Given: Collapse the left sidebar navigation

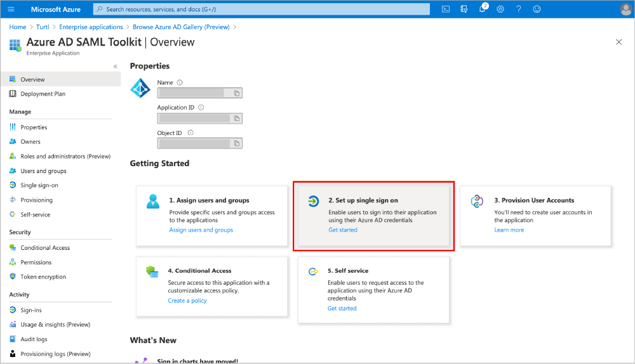Looking at the screenshot, I should [x=115, y=67].
